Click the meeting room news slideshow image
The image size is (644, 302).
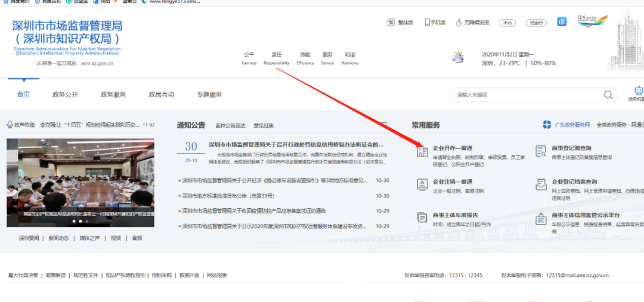(80, 183)
